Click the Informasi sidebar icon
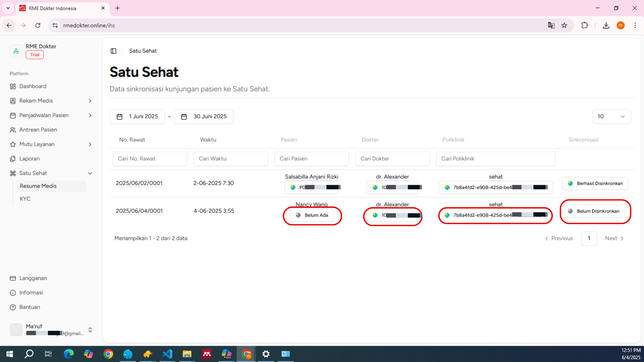 click(x=13, y=293)
